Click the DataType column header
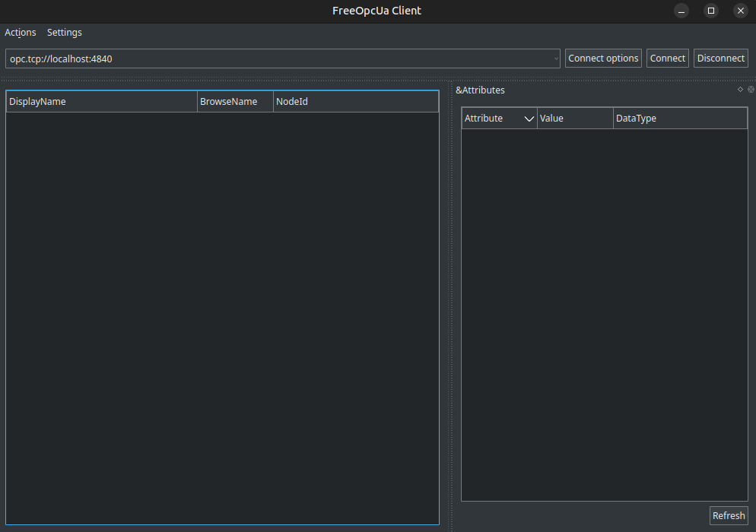 [x=680, y=118]
